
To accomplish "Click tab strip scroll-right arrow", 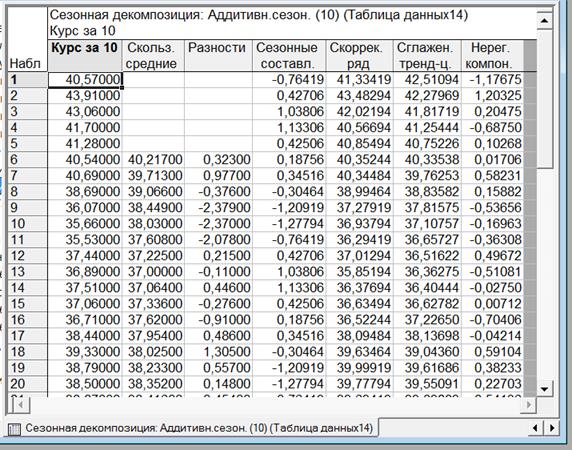I will (551, 427).
